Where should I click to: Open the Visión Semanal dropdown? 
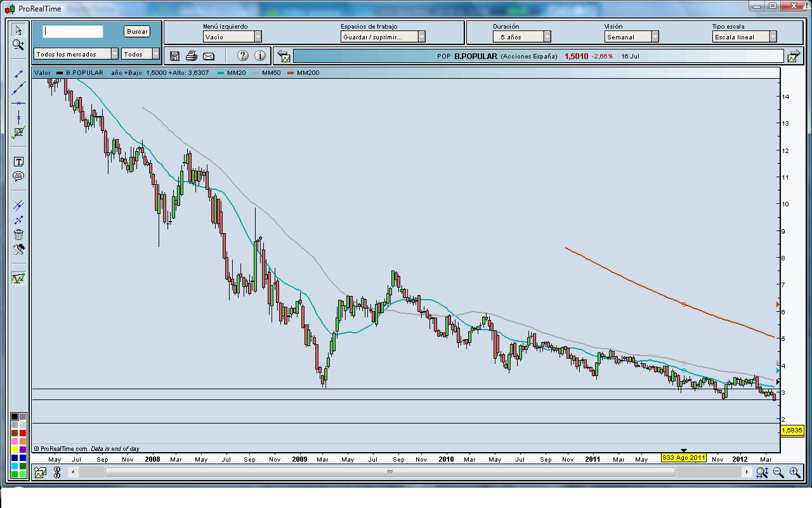(631, 37)
